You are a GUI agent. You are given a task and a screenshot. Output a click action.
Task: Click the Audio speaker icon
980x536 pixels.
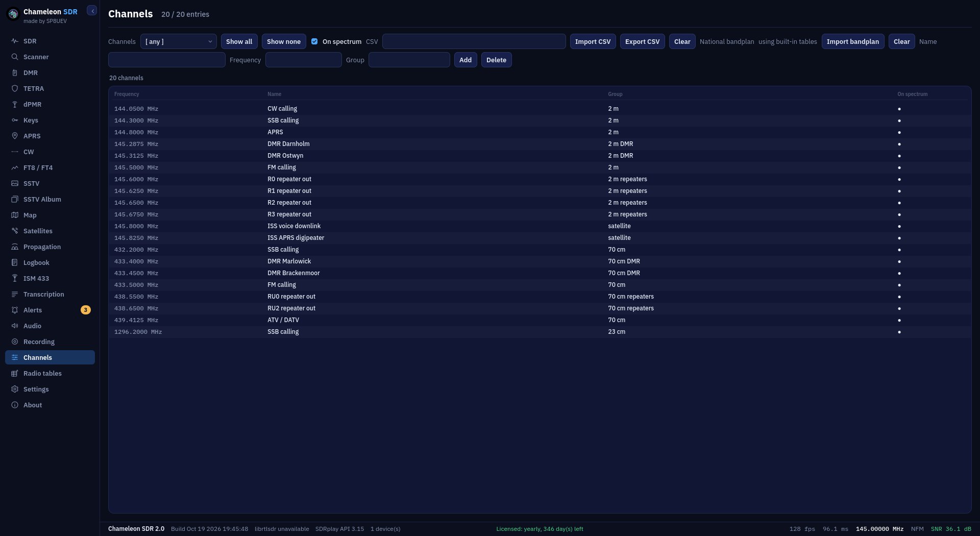pyautogui.click(x=15, y=326)
